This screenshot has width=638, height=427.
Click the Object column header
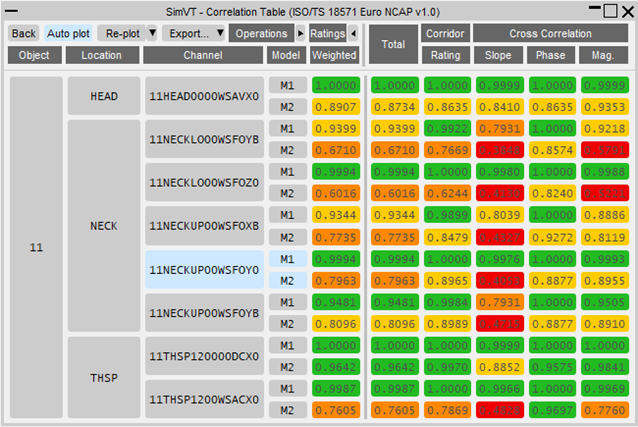pyautogui.click(x=34, y=55)
